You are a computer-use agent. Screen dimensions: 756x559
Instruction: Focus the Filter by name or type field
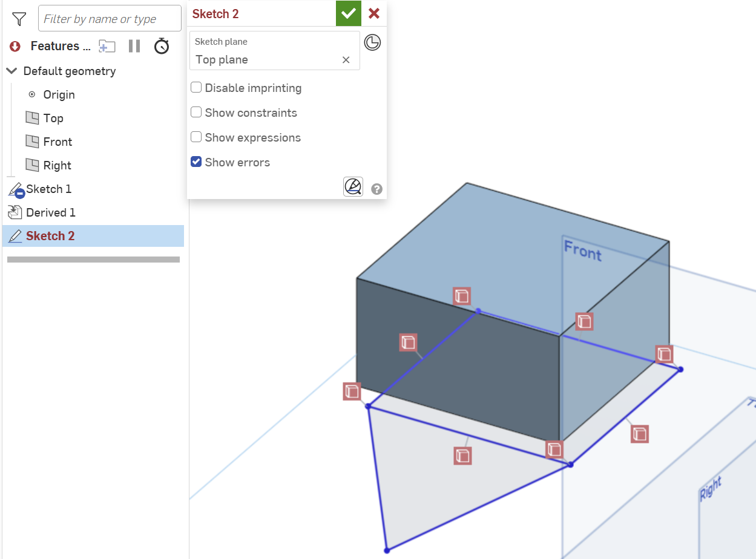[x=110, y=19]
